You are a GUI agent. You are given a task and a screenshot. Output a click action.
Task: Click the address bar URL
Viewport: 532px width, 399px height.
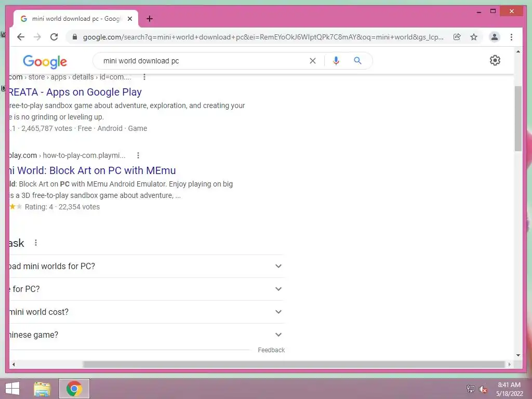[x=263, y=37]
